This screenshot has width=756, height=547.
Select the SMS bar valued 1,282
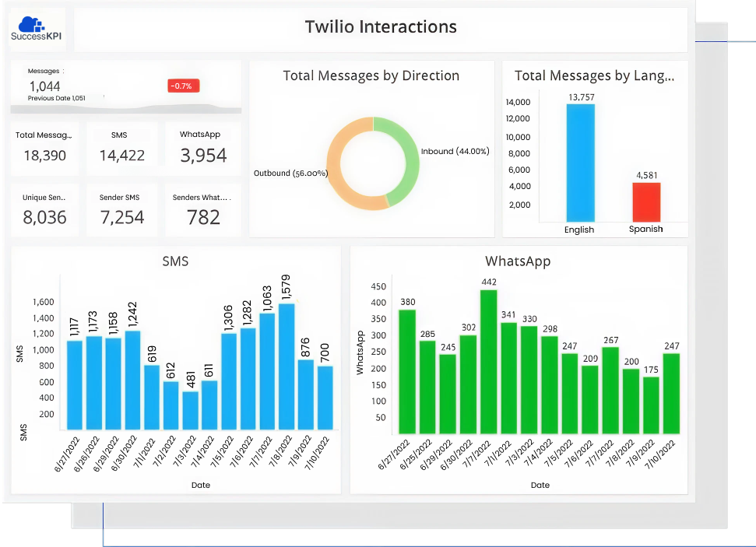(248, 379)
